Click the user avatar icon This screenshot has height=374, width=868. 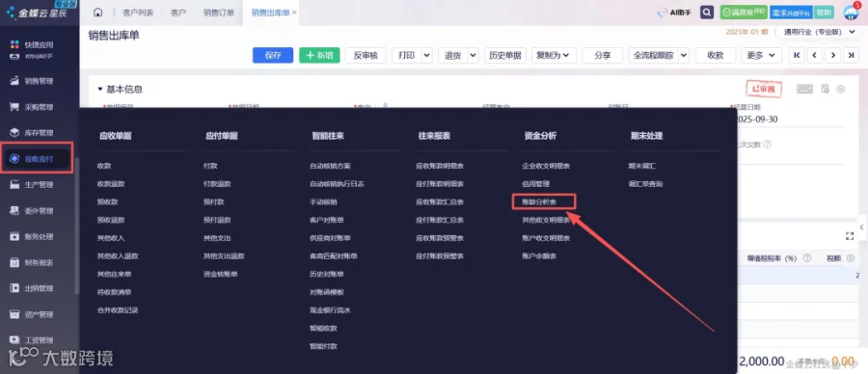pyautogui.click(x=852, y=13)
